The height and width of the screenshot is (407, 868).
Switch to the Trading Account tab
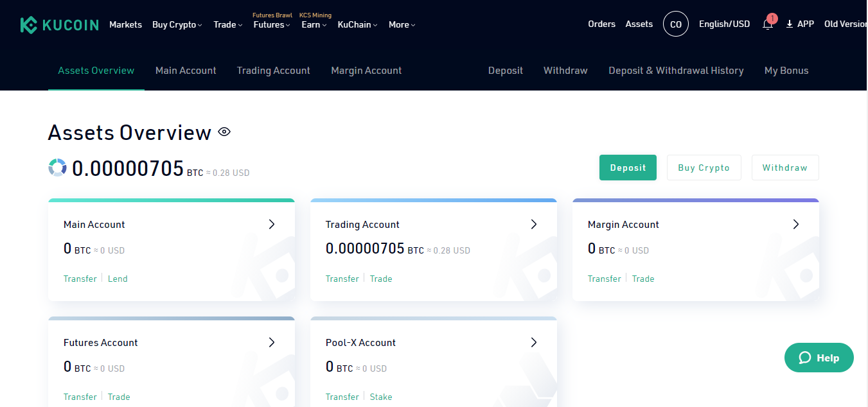click(x=273, y=71)
